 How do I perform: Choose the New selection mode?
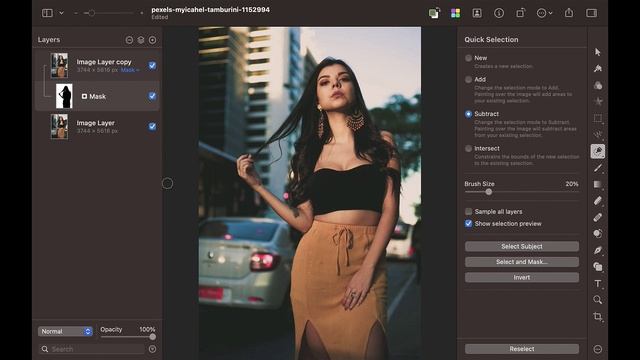[469, 58]
